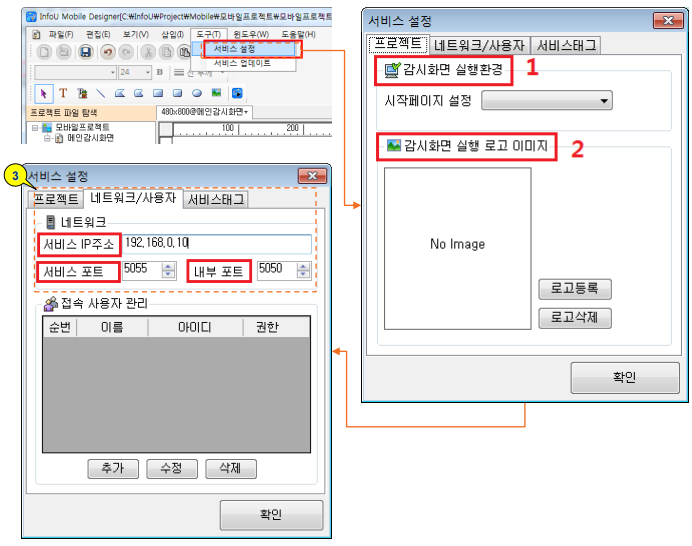Screen dimensions: 692x546
Task: Switch to 네트워크/사용자 tab in right dialog
Action: (x=479, y=45)
